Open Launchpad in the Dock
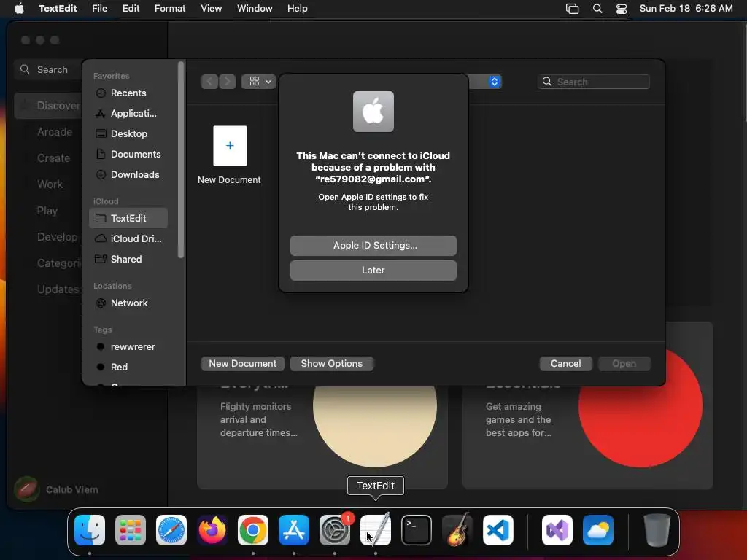The image size is (747, 560). 131,530
